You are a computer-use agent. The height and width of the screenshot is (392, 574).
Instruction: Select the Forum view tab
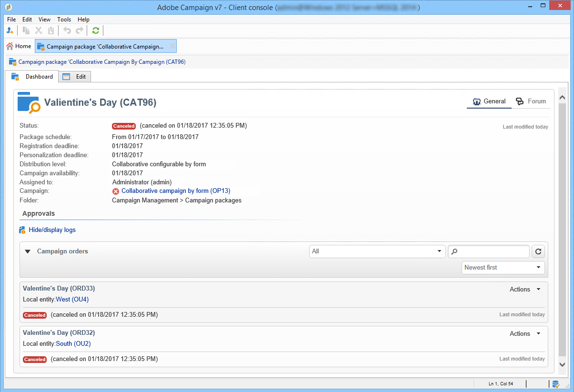(531, 101)
